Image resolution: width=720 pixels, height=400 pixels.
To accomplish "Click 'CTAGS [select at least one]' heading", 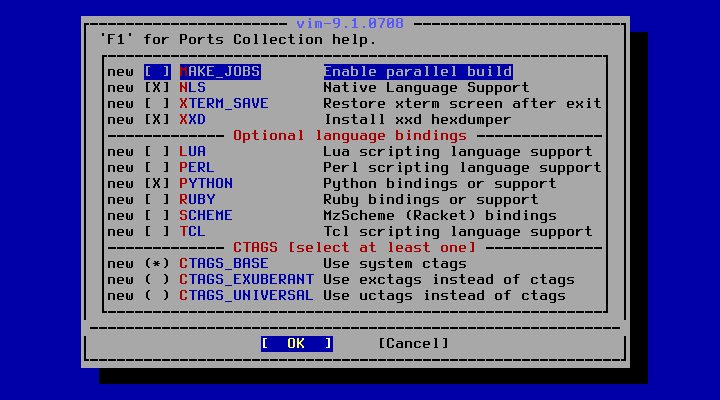I will tap(354, 248).
